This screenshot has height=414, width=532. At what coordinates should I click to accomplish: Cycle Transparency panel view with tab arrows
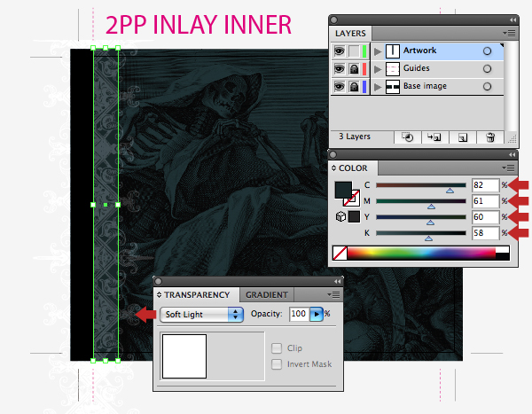(x=159, y=295)
